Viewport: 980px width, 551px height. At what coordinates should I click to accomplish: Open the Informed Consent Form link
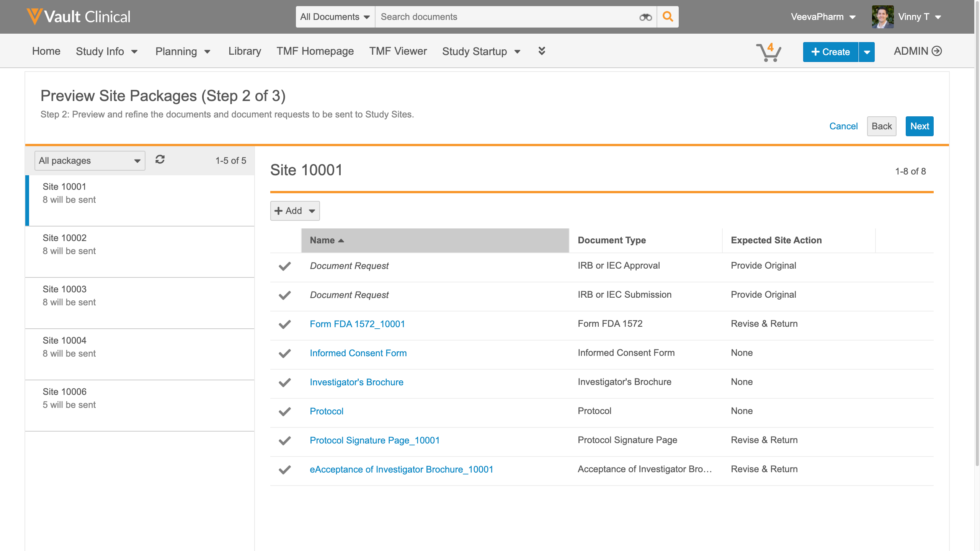358,353
